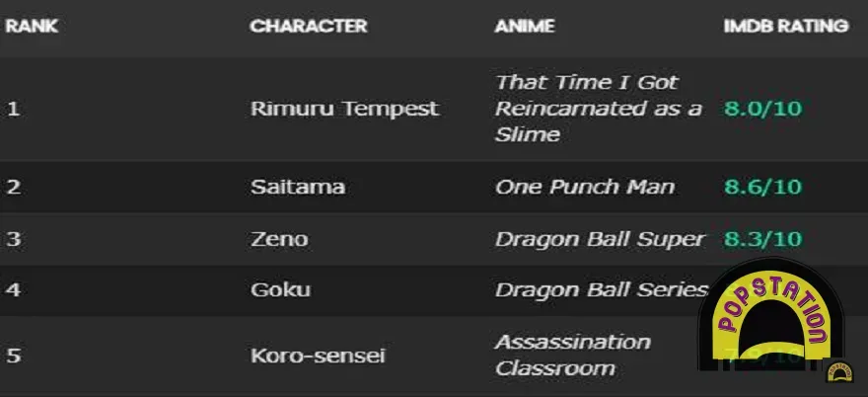Click the One Punch Man anime title
Image resolution: width=868 pixels, height=397 pixels.
[585, 187]
